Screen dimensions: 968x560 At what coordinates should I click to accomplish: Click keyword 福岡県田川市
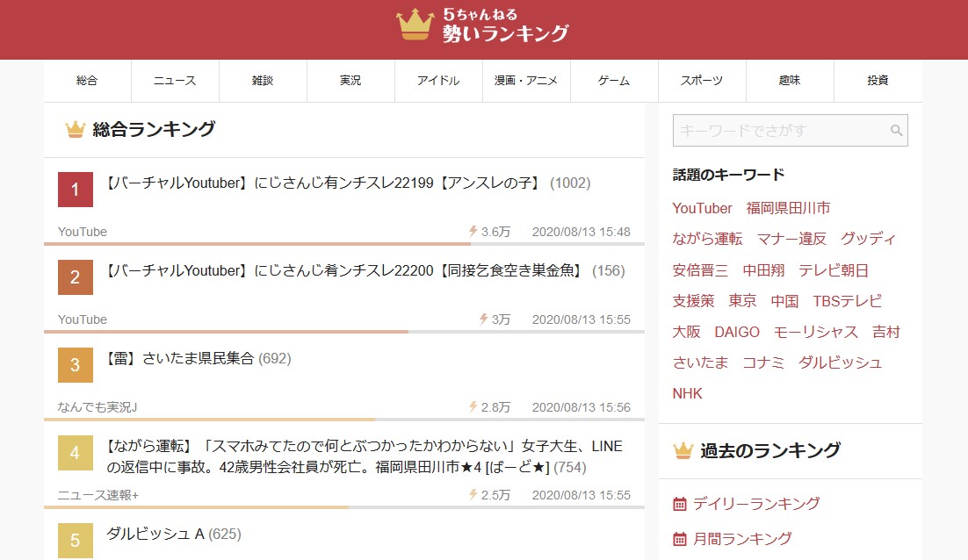(788, 208)
